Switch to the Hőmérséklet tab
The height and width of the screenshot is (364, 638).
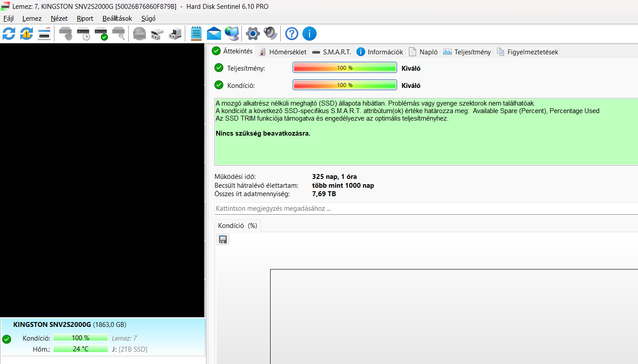[283, 52]
